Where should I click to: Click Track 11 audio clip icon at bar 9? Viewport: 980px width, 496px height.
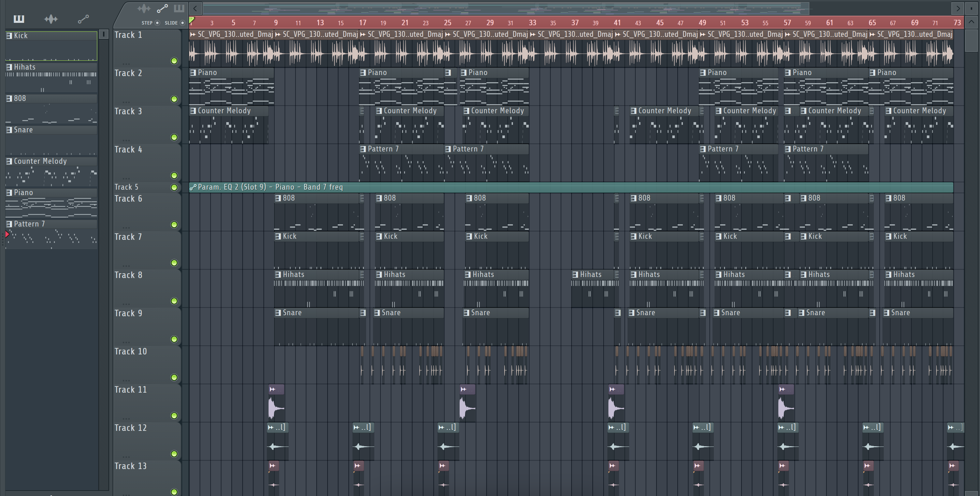pos(272,389)
